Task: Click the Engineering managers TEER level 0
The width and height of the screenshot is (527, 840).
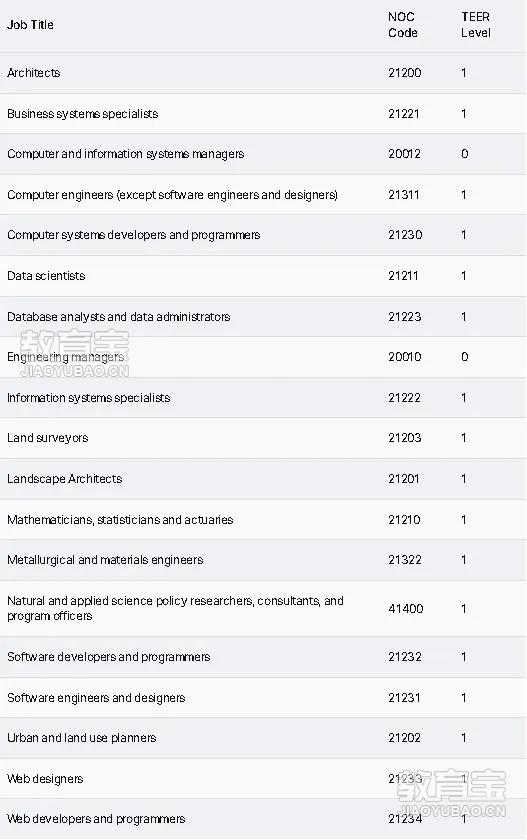Action: [x=464, y=357]
